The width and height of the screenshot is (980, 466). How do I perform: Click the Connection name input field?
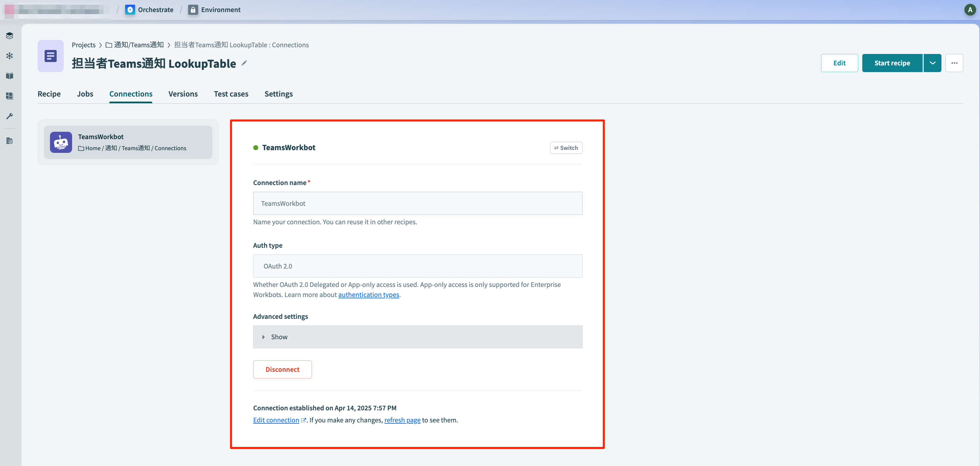(417, 203)
